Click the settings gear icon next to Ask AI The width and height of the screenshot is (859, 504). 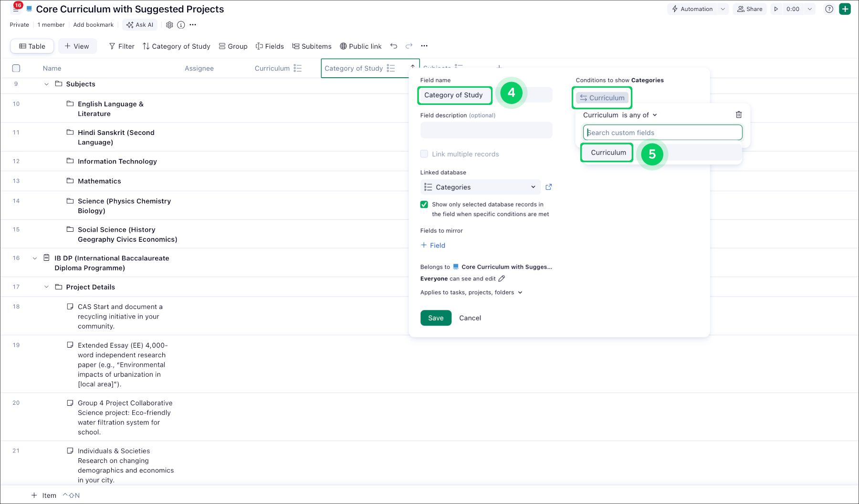(169, 25)
